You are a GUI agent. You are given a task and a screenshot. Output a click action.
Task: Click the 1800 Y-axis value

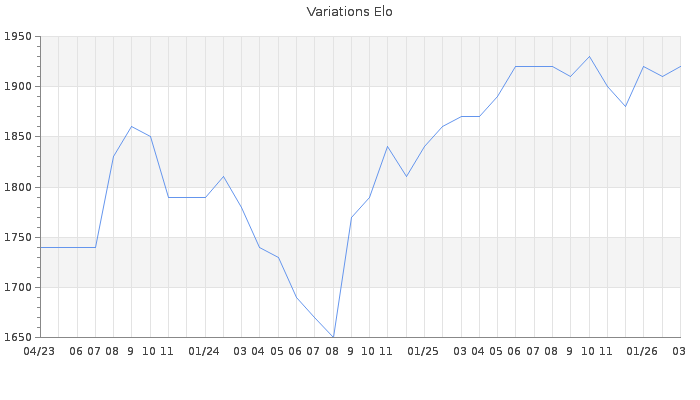tap(19, 187)
